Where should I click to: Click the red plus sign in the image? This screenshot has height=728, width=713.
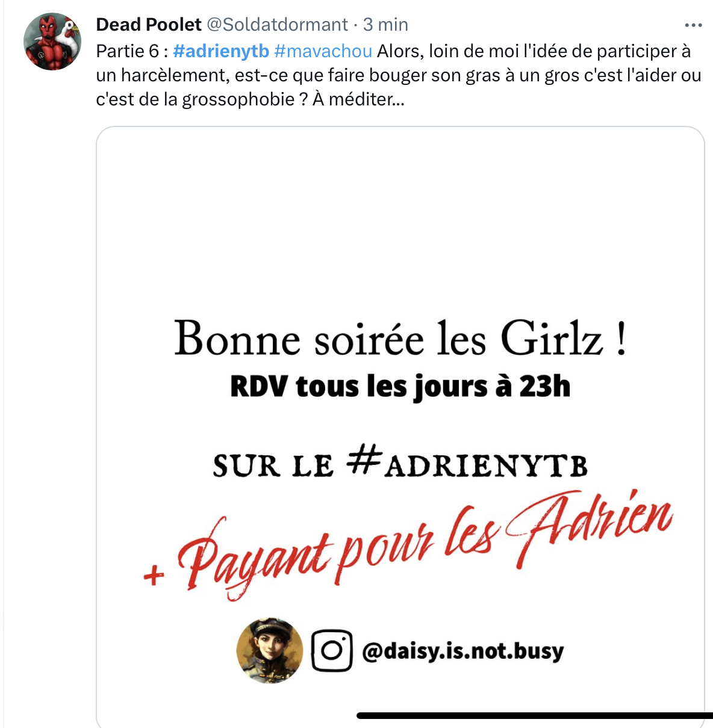tap(154, 576)
